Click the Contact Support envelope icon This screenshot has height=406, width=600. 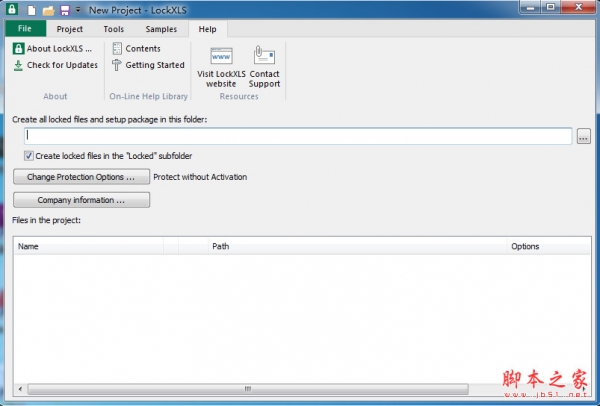pos(264,55)
